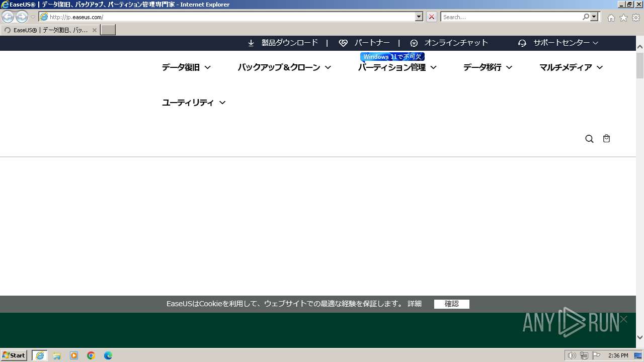Screen dimensions: 644x362
Task: Open the オンラインチャット link
Action: (x=456, y=43)
